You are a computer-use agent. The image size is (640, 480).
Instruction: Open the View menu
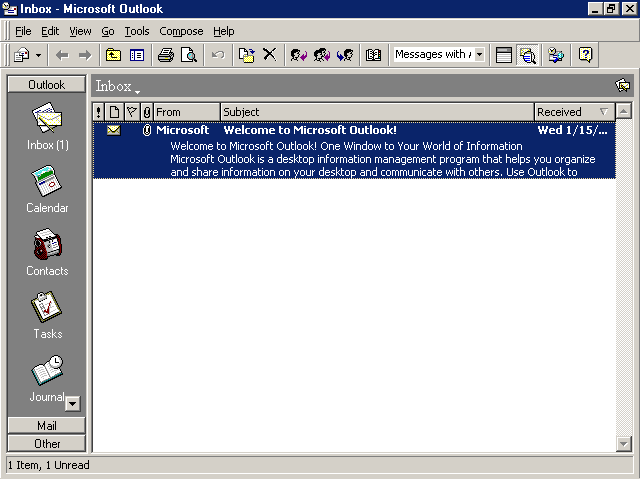coord(80,31)
